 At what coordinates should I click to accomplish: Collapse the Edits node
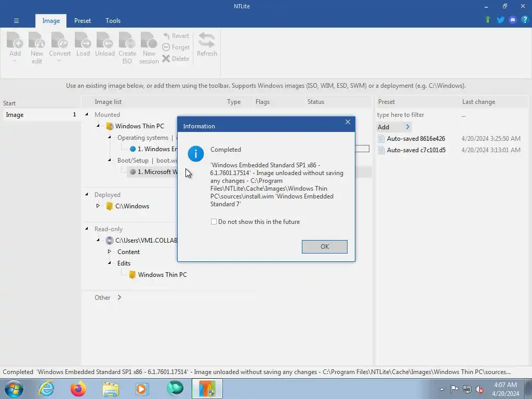point(109,263)
